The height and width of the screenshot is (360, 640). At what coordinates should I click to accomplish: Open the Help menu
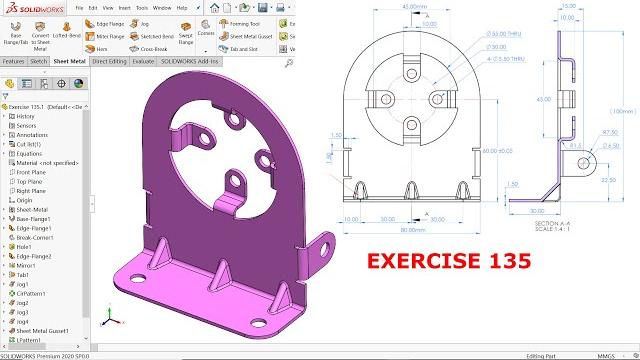pyautogui.click(x=182, y=8)
